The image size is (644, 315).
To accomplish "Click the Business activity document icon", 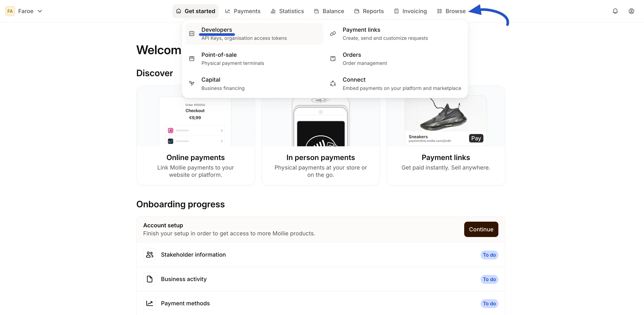I will click(x=149, y=279).
